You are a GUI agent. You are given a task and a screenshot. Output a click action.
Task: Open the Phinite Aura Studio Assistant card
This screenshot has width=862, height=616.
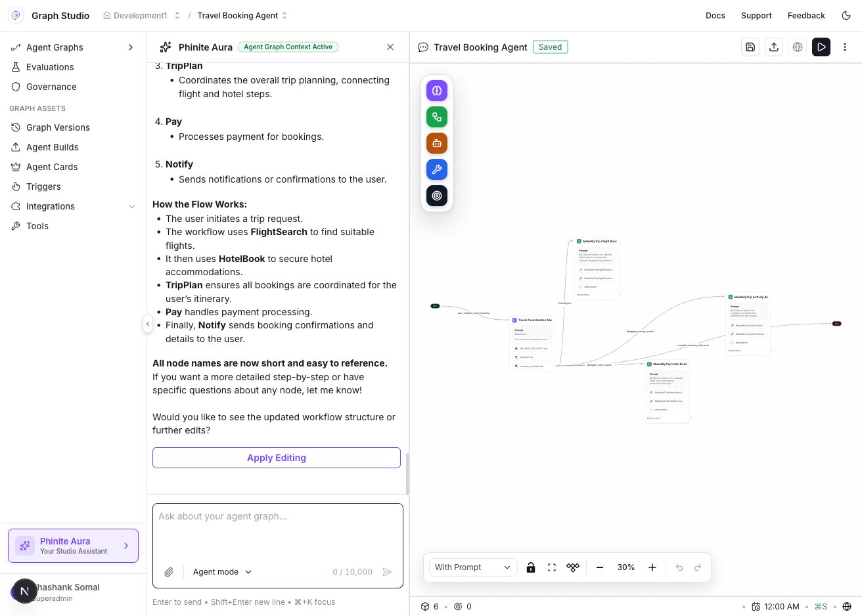[x=73, y=546]
